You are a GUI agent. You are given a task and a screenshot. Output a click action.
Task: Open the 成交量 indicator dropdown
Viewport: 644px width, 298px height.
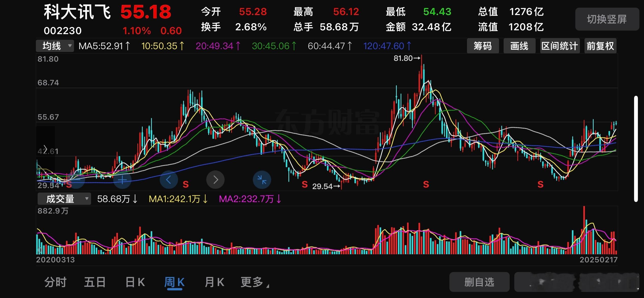[64, 199]
